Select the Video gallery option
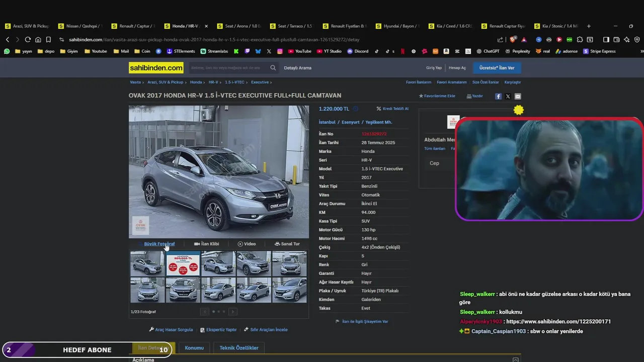This screenshot has height=362, width=644. 247,244
